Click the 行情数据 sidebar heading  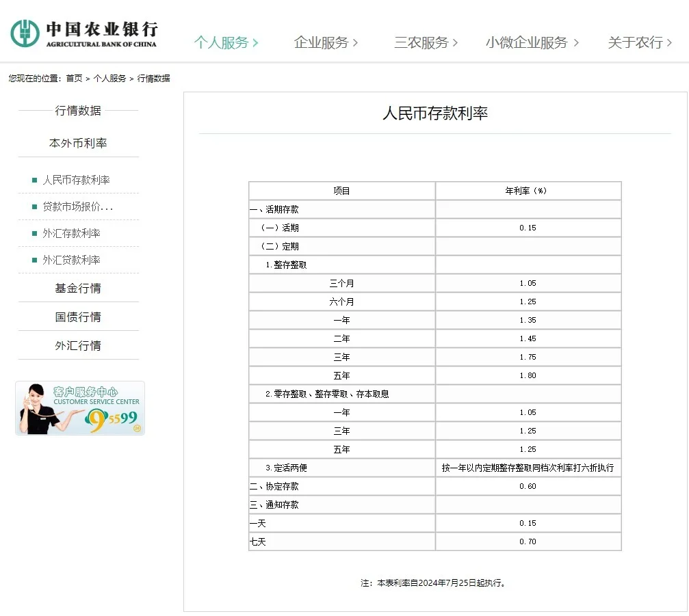(78, 111)
